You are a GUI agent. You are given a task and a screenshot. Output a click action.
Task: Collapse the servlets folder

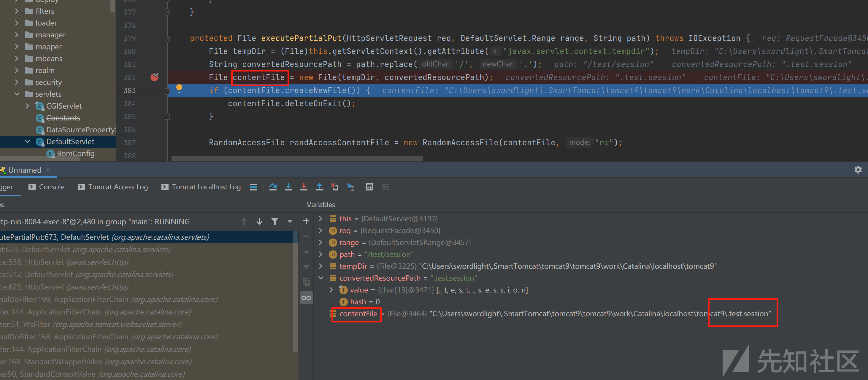click(17, 94)
